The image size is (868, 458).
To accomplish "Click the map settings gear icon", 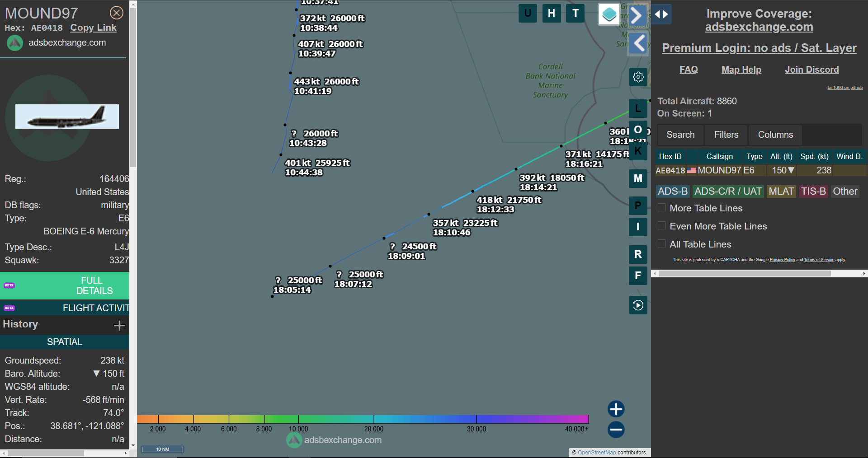I will [638, 77].
